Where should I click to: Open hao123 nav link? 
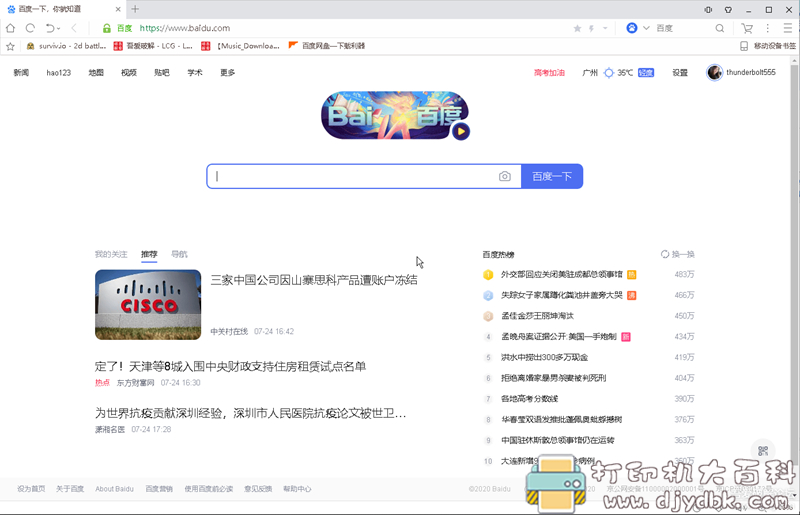click(59, 72)
